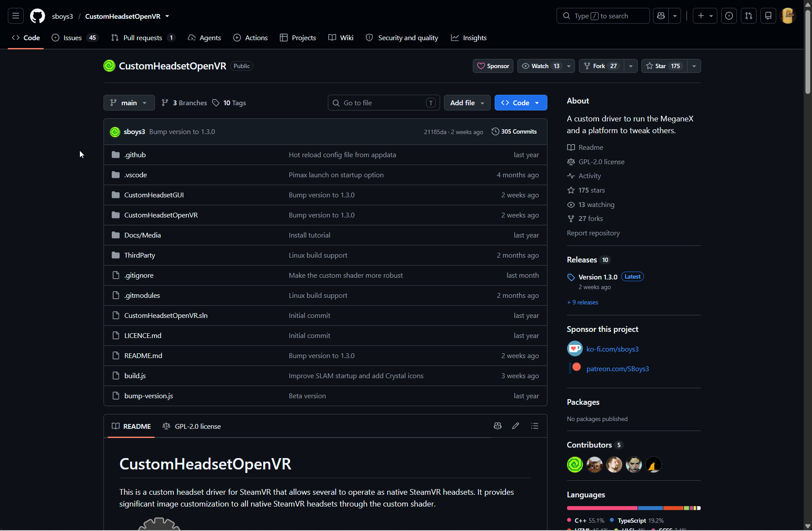Screen dimensions: 812x531
Task: Click the Version 1.3.0 release tag icon
Action: tap(571, 277)
